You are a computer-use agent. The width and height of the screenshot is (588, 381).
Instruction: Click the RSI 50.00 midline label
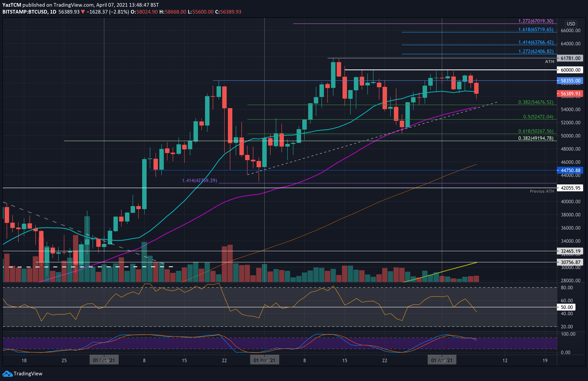[566, 307]
